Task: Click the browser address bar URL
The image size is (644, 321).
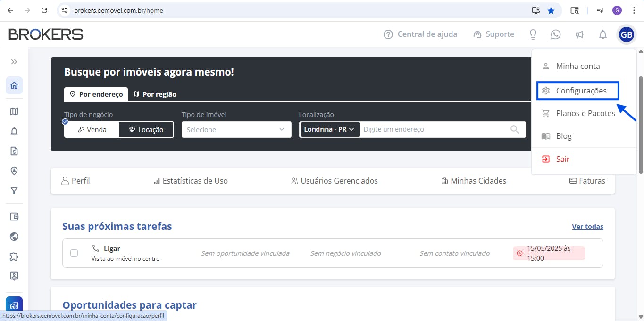Action: pos(118,10)
